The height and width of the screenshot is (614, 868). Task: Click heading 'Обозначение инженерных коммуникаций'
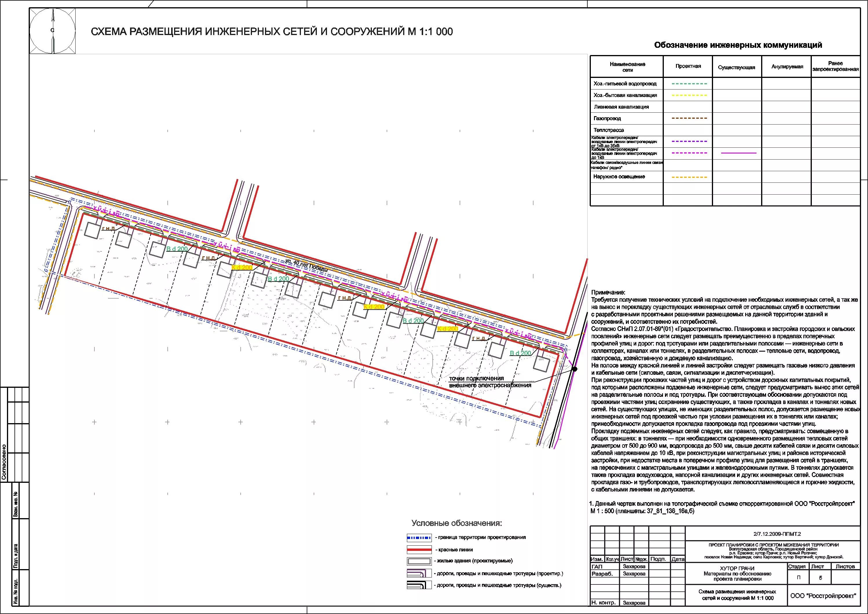(738, 45)
